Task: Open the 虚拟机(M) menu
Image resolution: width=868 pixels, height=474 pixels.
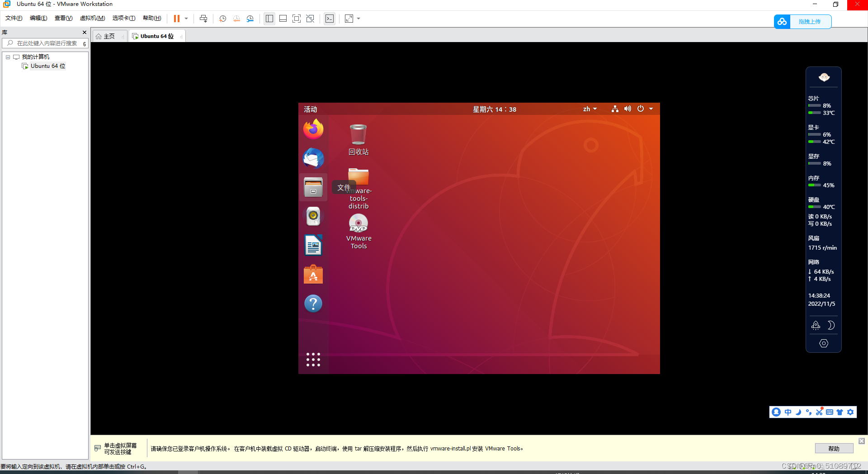Action: pyautogui.click(x=92, y=18)
